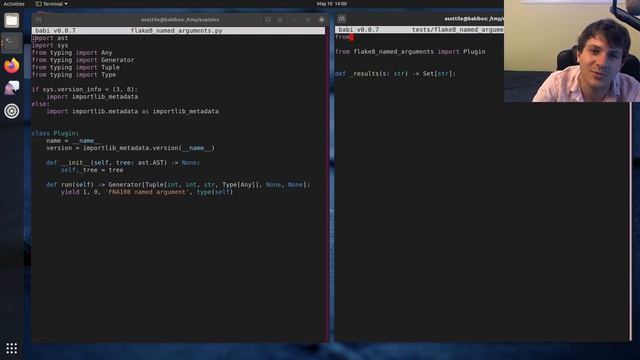Viewport: 640px width, 360px height.
Task: Open Activities overview
Action: (x=14, y=4)
